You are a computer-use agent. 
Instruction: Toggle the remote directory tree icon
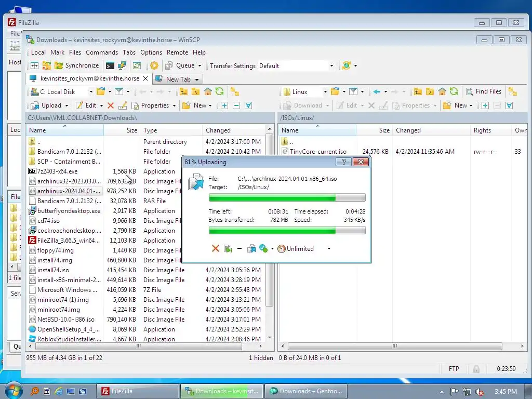point(513,91)
